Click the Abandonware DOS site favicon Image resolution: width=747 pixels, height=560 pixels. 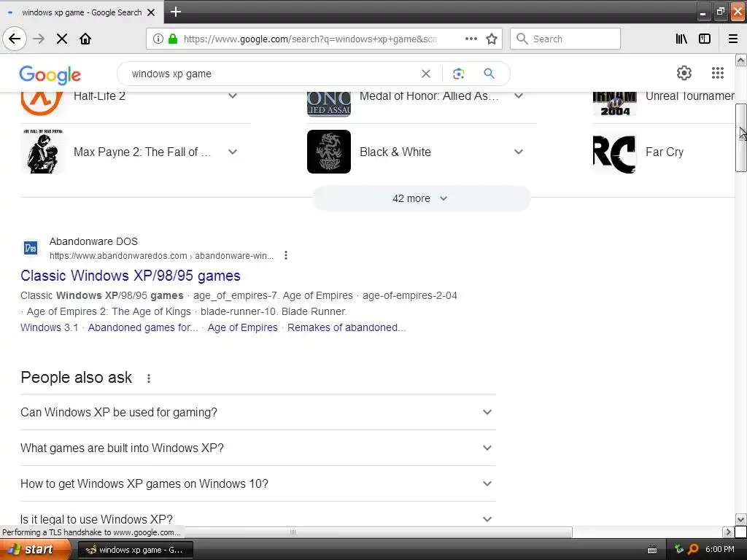(x=31, y=248)
